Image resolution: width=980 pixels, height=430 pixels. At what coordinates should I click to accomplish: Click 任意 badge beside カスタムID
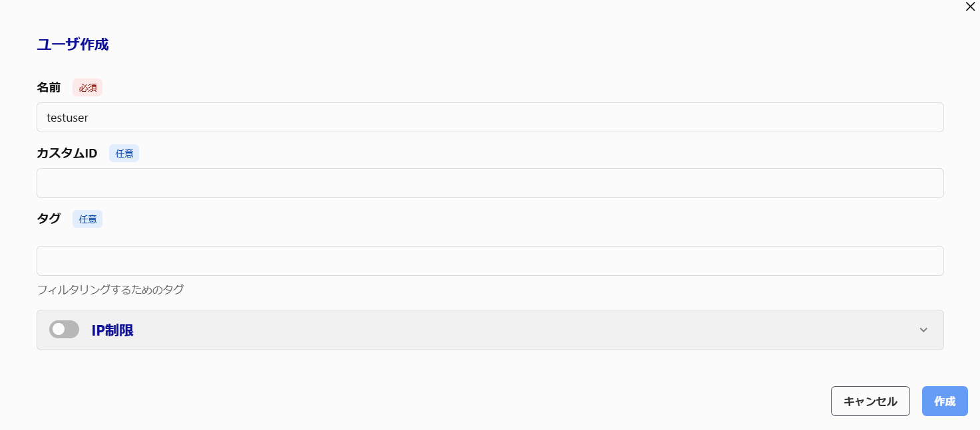[x=124, y=154]
